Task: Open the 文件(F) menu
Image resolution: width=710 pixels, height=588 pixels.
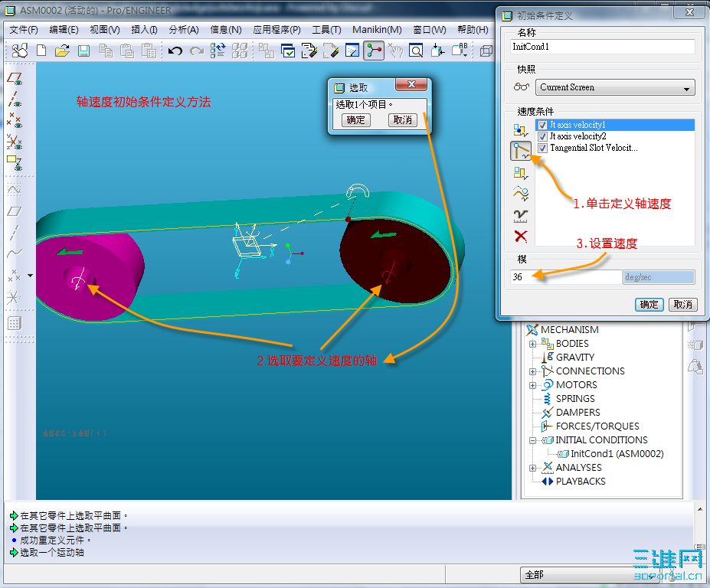Action: click(x=24, y=30)
